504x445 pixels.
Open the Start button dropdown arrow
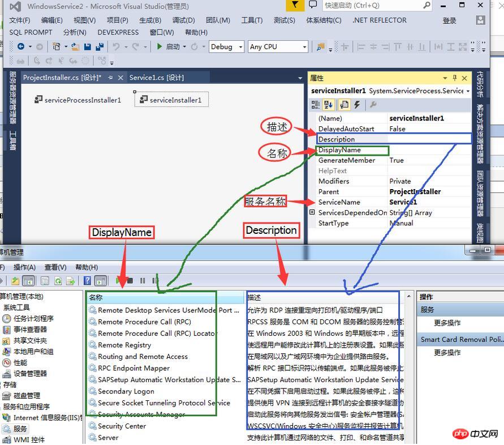[184, 46]
